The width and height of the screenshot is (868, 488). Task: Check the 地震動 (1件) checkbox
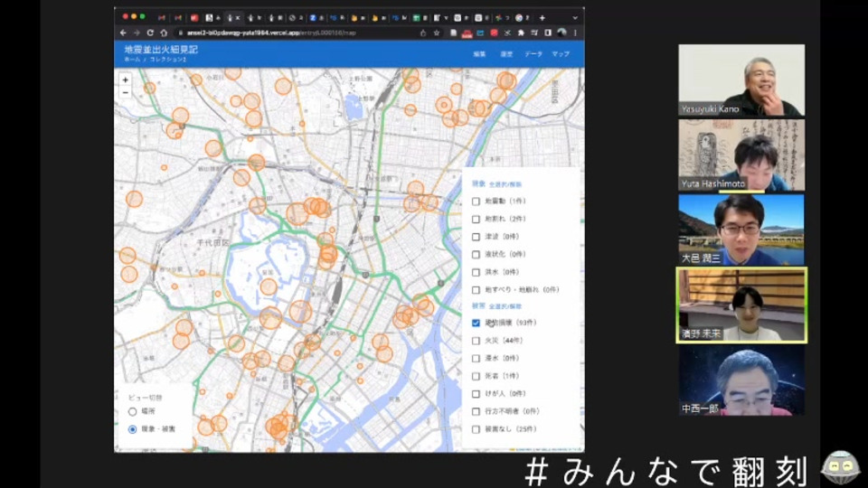[x=476, y=202]
